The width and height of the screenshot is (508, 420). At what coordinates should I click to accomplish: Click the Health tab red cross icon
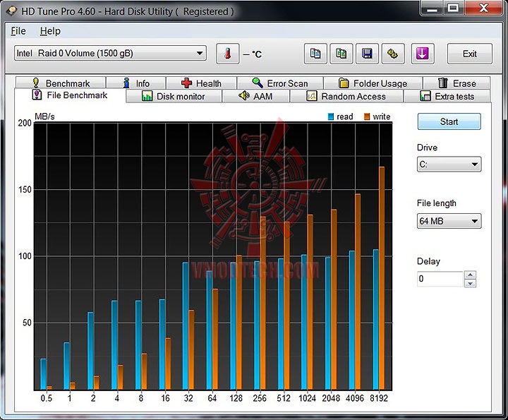[x=186, y=83]
